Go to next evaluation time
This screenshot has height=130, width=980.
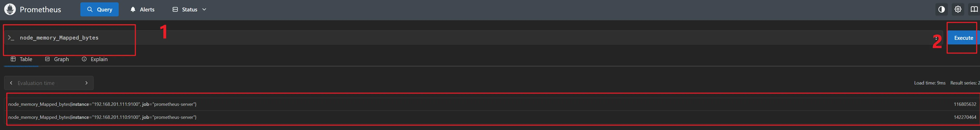86,83
